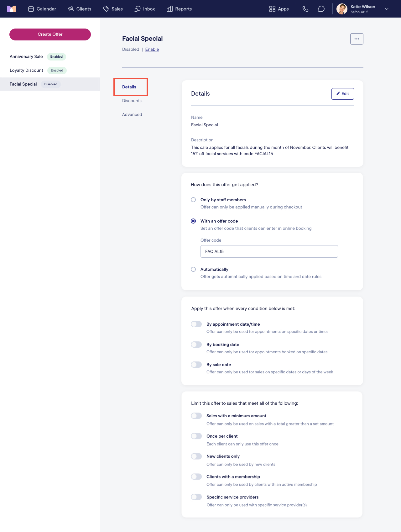The width and height of the screenshot is (401, 532).
Task: Toggle By booking date switch
Action: pyautogui.click(x=196, y=345)
